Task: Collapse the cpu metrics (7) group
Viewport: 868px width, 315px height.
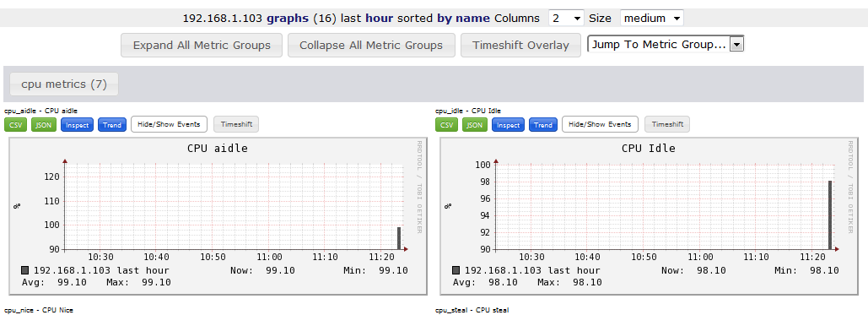Action: [x=63, y=84]
